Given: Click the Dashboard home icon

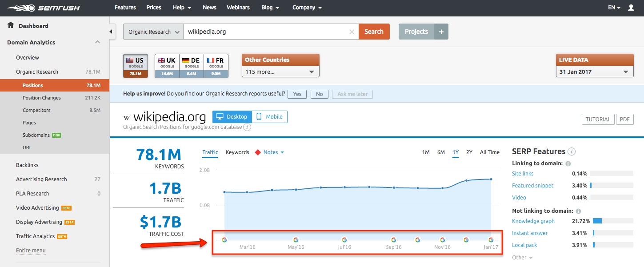Looking at the screenshot, I should (11, 25).
